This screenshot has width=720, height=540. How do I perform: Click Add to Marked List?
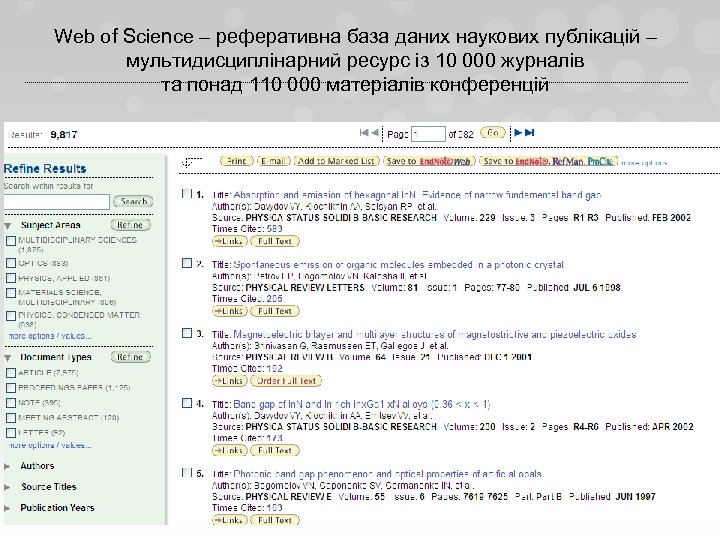pyautogui.click(x=337, y=161)
